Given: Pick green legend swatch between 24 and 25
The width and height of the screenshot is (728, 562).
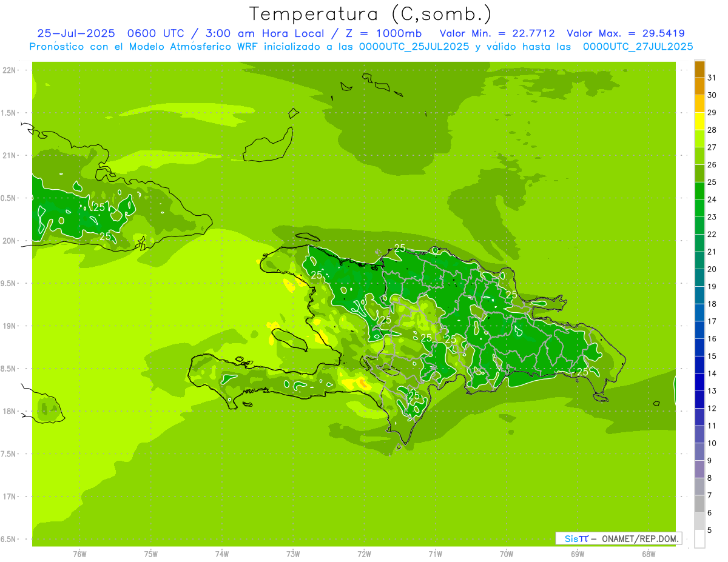Looking at the screenshot, I should (699, 191).
